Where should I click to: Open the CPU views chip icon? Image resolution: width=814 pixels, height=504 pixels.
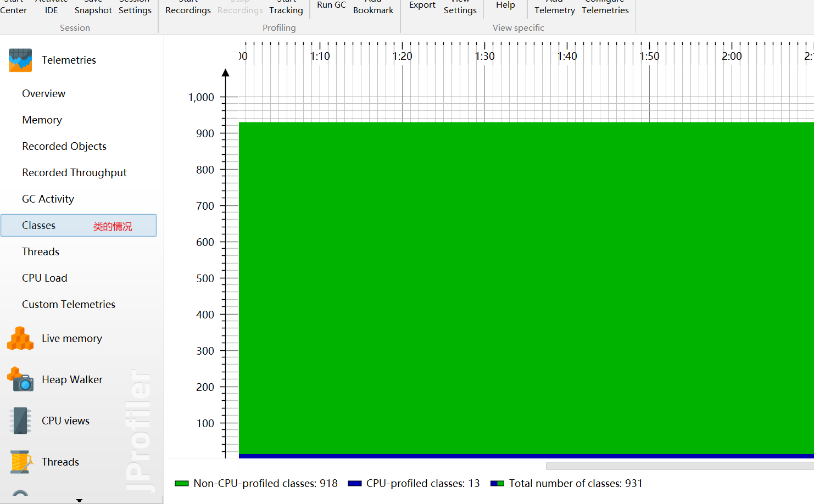20,421
